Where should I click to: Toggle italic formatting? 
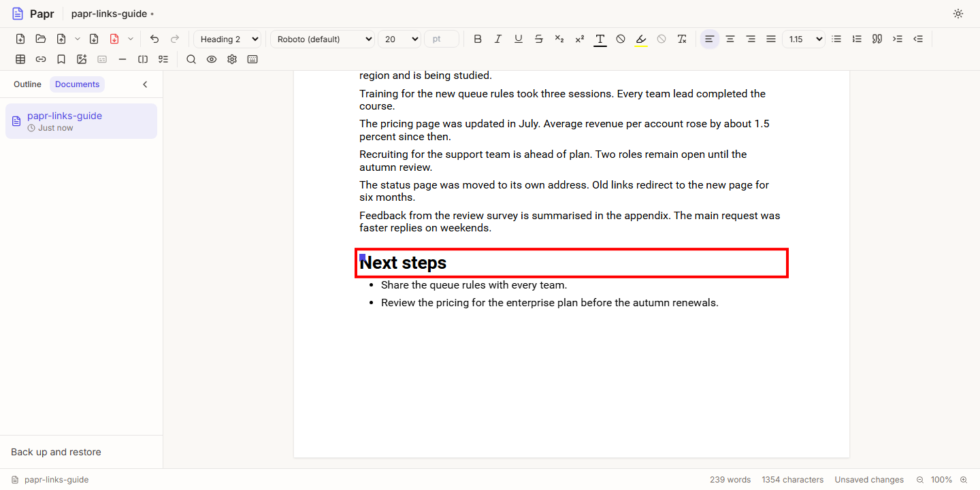pos(498,39)
